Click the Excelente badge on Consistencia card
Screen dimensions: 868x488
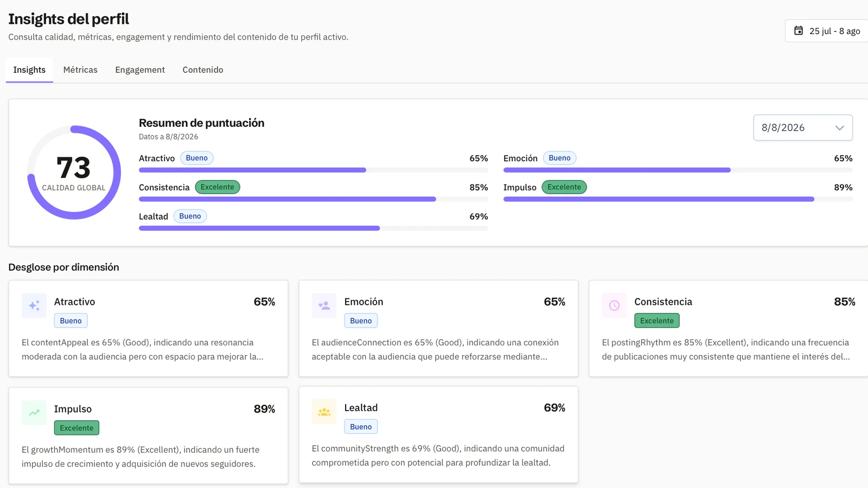[657, 321]
